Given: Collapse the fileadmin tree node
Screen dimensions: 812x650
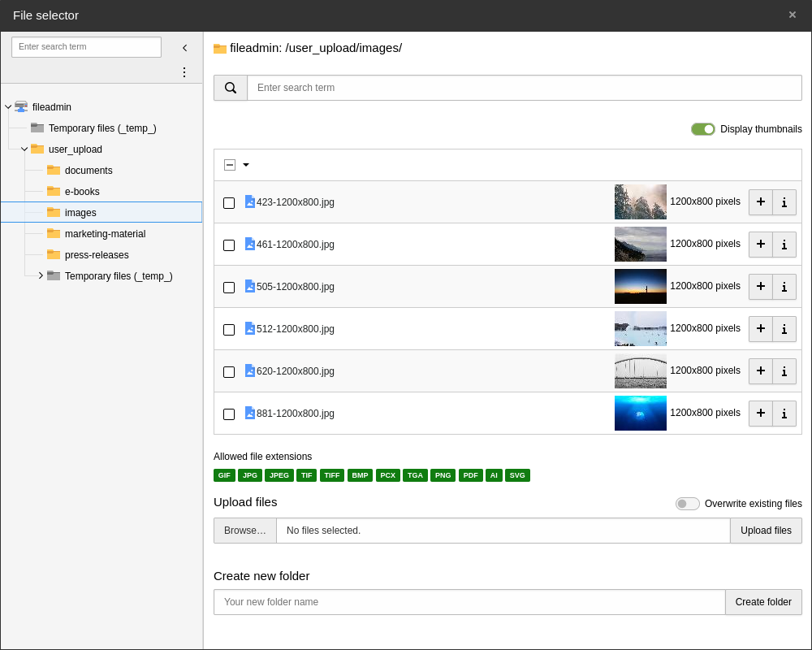Looking at the screenshot, I should (8, 106).
